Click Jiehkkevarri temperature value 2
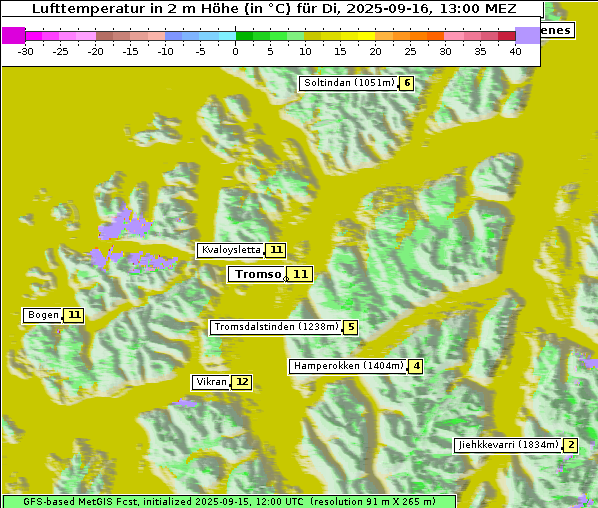 pyautogui.click(x=571, y=445)
